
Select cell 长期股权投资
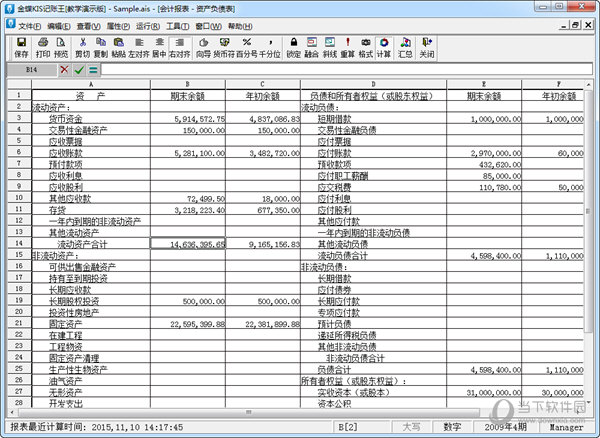tap(91, 301)
